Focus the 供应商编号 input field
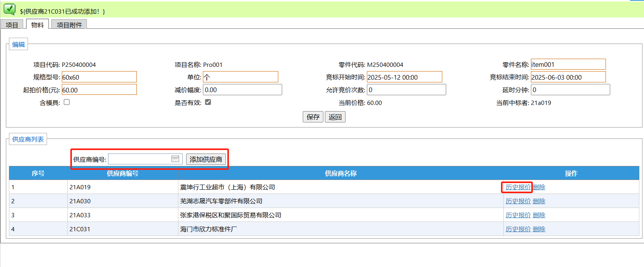The image size is (644, 267). (x=139, y=159)
